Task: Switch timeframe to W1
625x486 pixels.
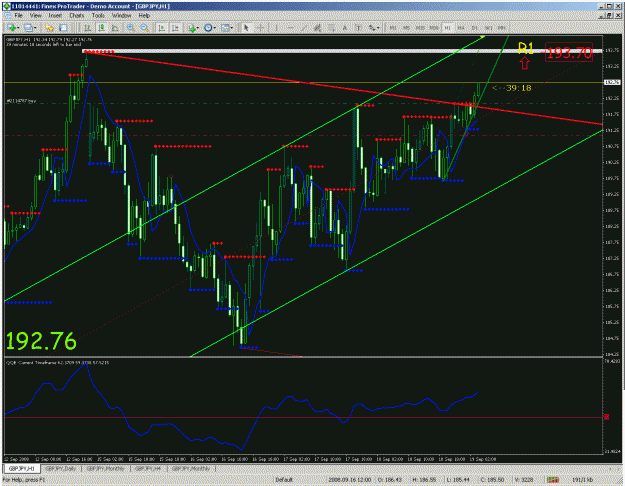Action: (489, 28)
